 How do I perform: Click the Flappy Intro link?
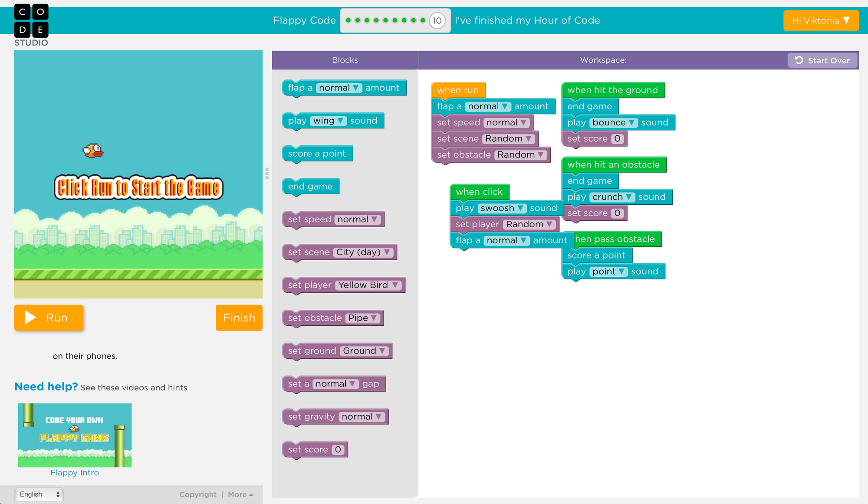point(75,473)
